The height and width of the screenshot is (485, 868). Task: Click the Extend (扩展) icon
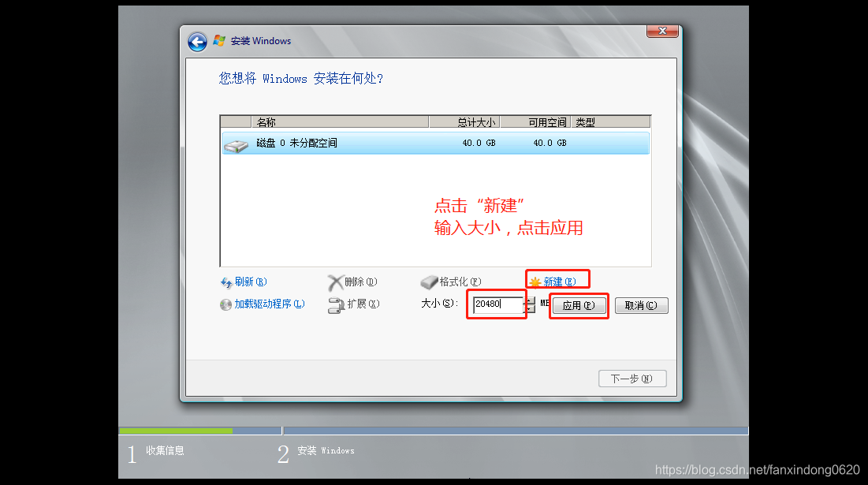pyautogui.click(x=336, y=303)
